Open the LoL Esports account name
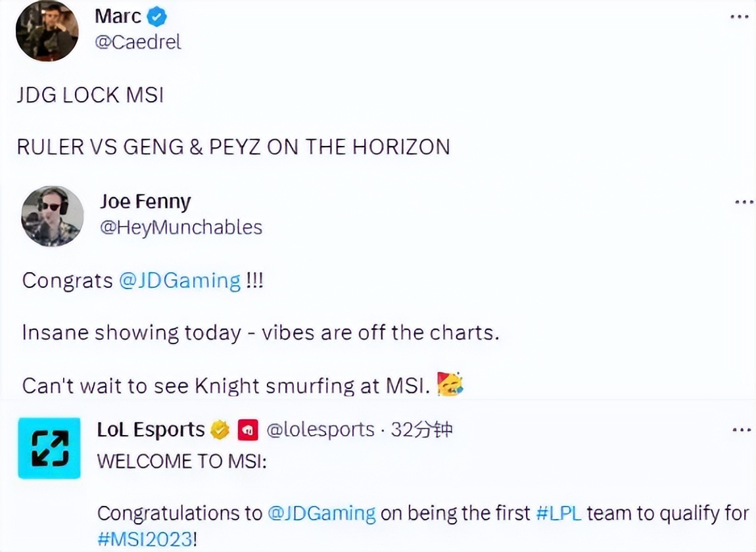This screenshot has height=552, width=756. coord(151,430)
